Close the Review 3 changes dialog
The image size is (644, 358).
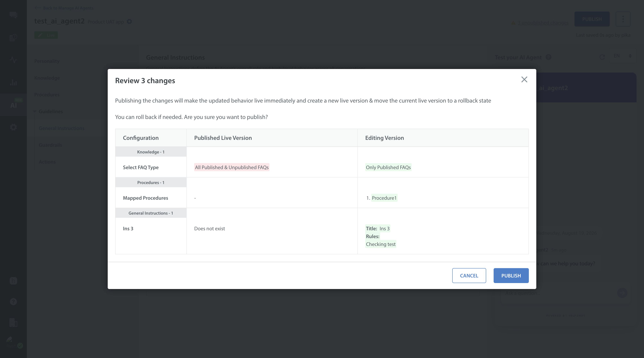pyautogui.click(x=524, y=80)
